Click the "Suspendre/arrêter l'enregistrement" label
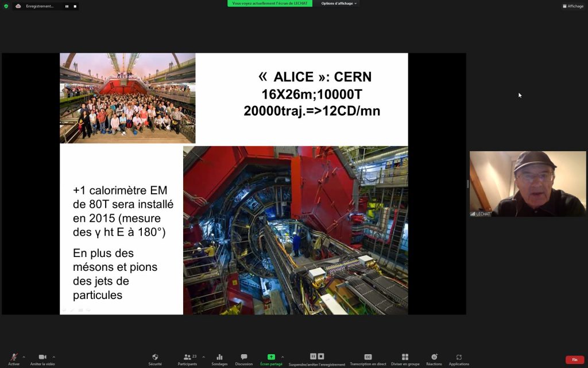The width and height of the screenshot is (588, 368). pyautogui.click(x=317, y=364)
